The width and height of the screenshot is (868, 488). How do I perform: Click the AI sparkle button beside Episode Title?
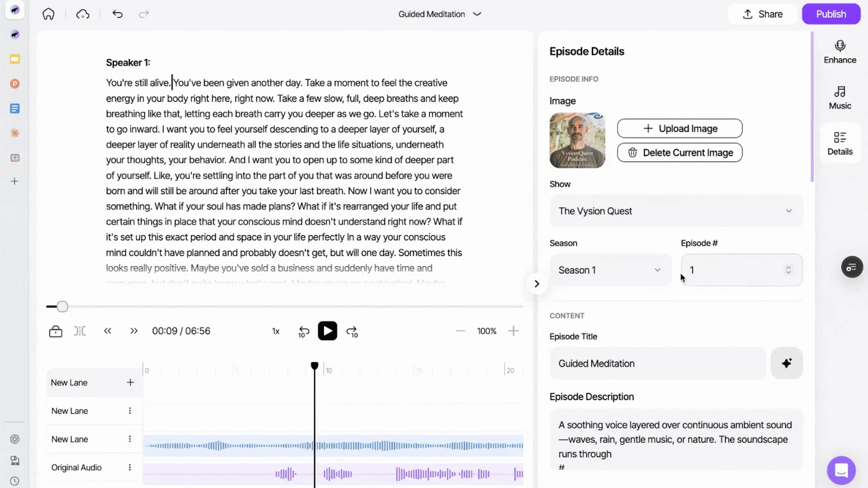(x=787, y=363)
